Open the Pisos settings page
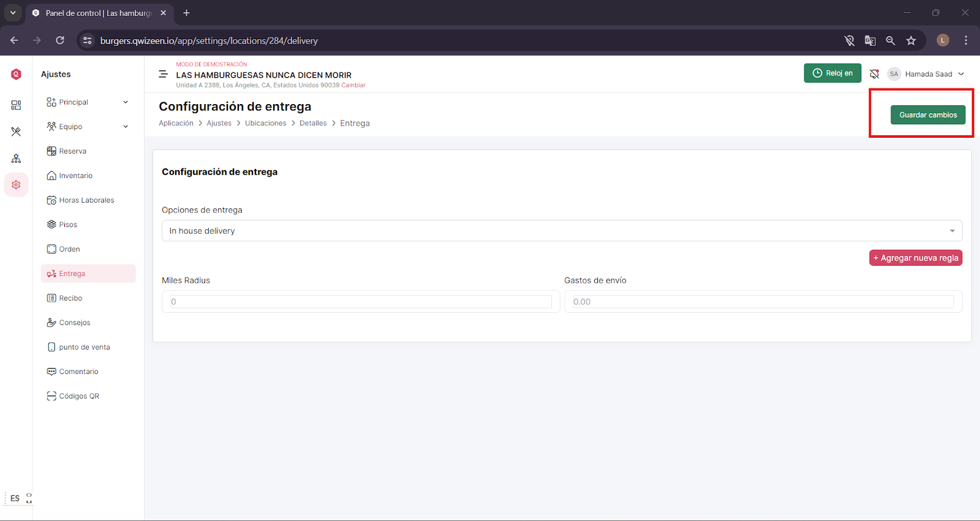Viewport: 980px width, 521px height. click(88, 225)
